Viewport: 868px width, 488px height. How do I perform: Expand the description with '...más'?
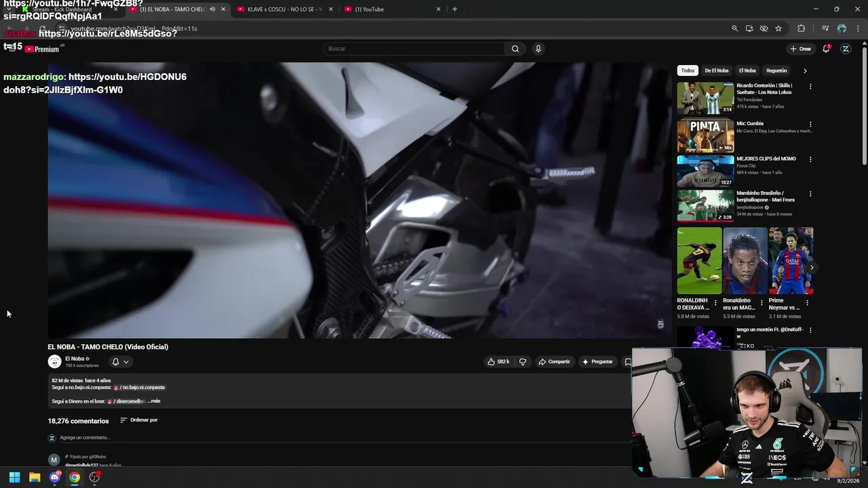click(154, 401)
